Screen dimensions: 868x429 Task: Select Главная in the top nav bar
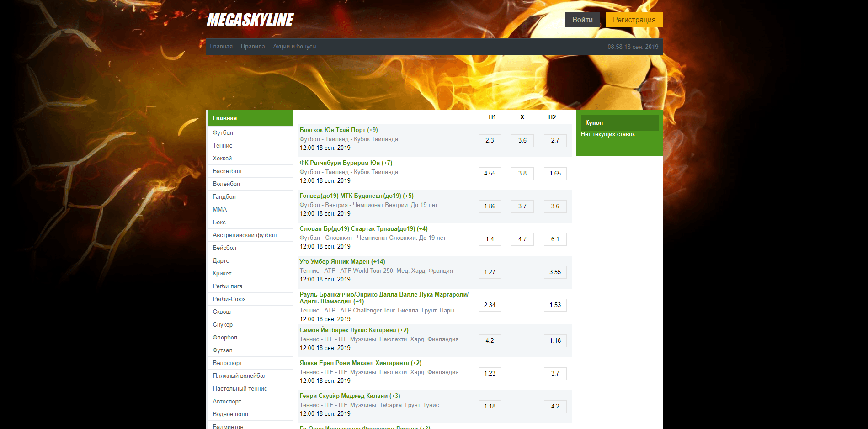[221, 47]
